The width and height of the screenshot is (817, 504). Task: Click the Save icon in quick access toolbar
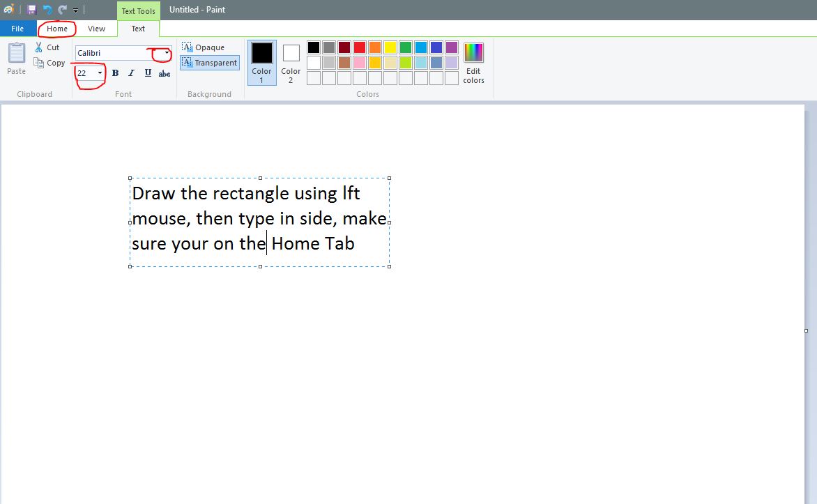(32, 9)
